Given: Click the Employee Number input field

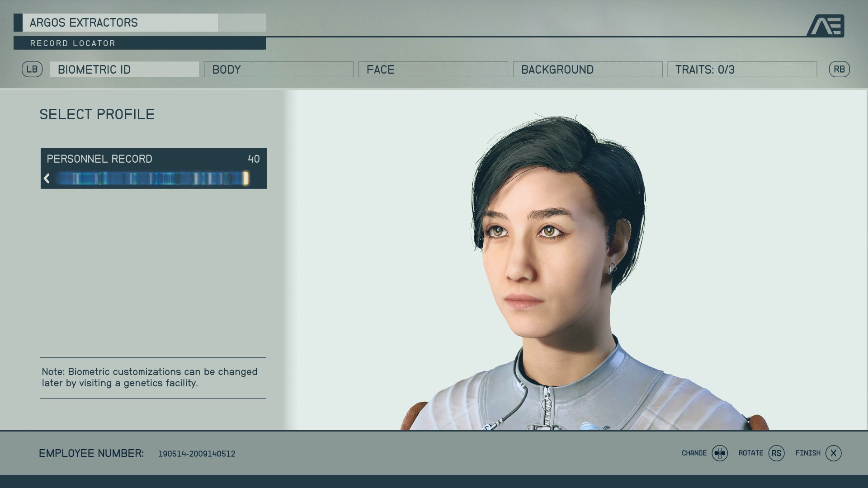Looking at the screenshot, I should coord(197,453).
